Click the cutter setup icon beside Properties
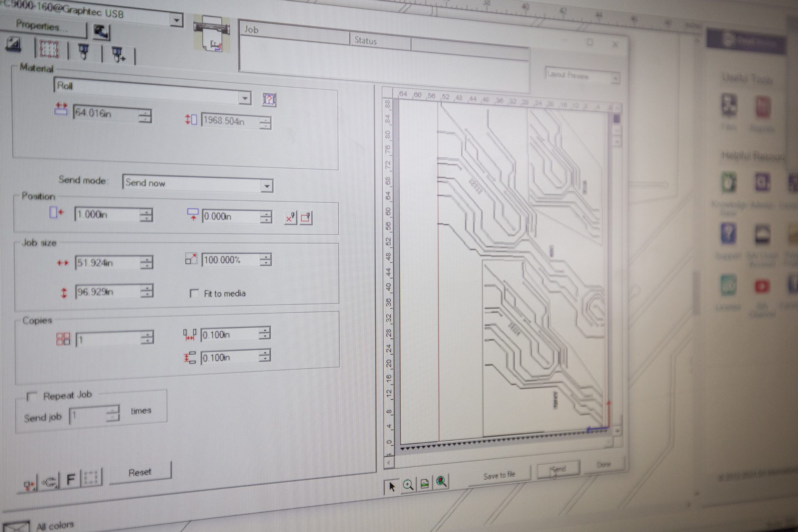The image size is (798, 532). 101,32
